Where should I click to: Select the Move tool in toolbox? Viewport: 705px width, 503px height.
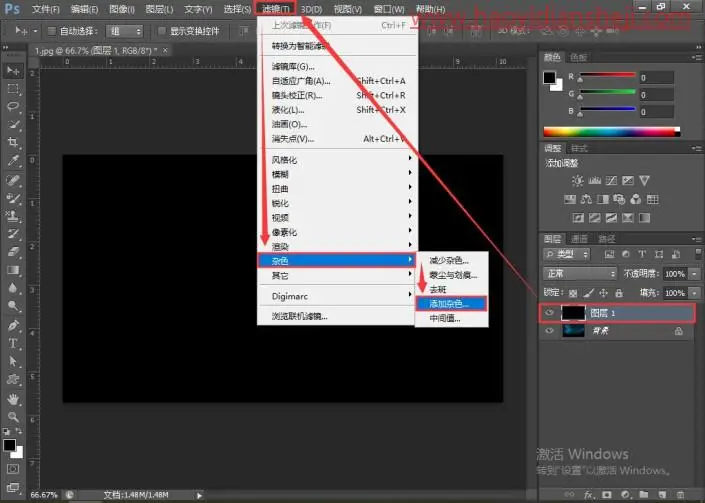click(13, 71)
